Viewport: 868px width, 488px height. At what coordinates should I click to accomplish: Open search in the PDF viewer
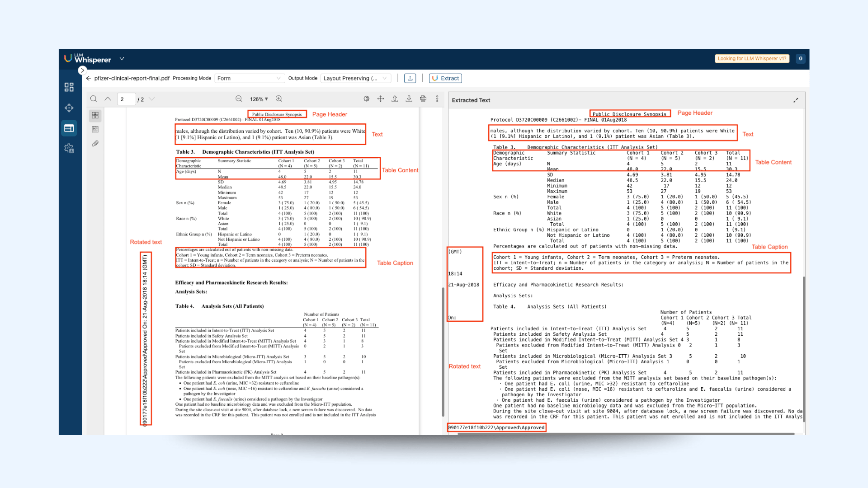click(x=94, y=99)
